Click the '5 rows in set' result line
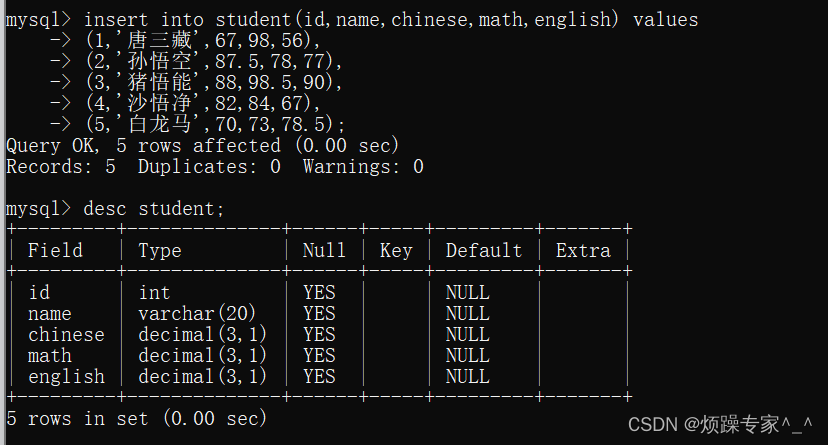828x445 pixels. point(136,419)
